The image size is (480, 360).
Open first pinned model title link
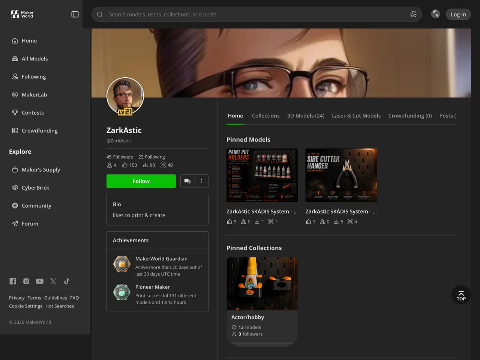[262, 211]
